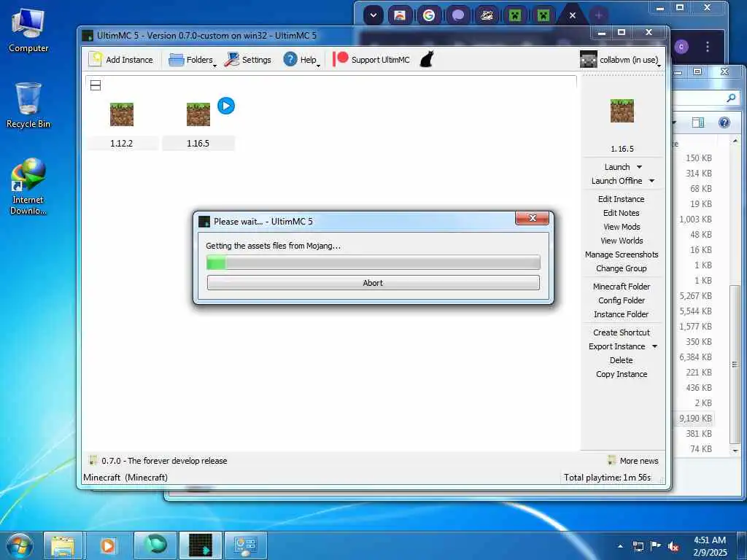Click Copy Instance

pos(622,374)
